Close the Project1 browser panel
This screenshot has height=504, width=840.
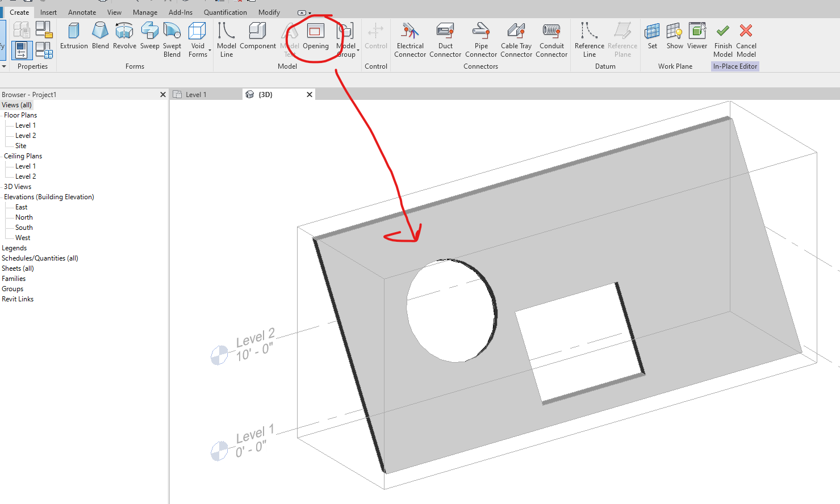pos(163,94)
